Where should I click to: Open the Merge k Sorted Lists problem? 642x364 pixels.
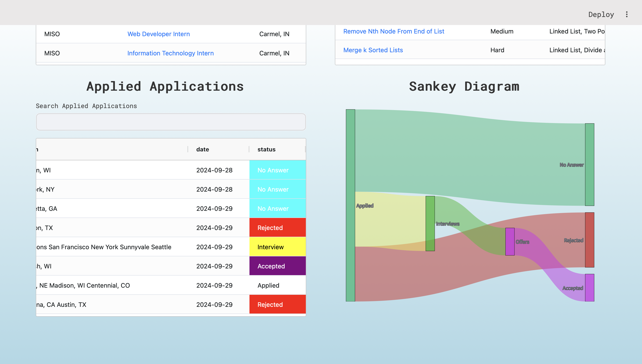pos(373,50)
